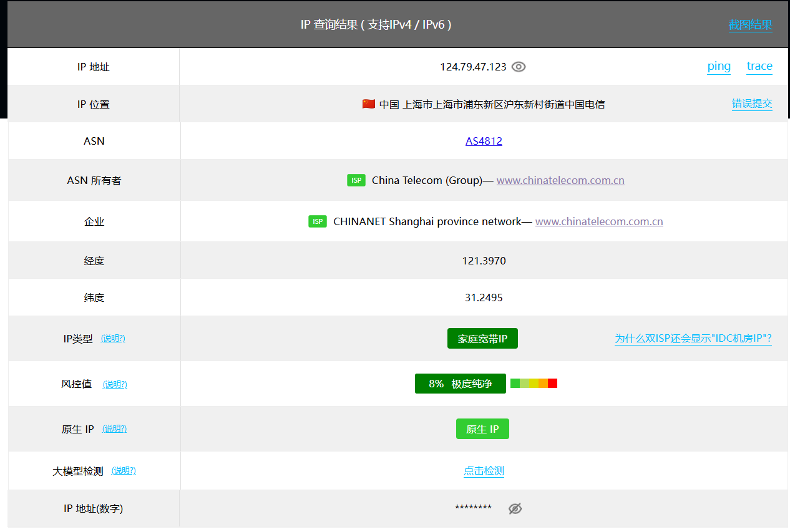Screen dimensions: 790x532
Task: Click the green 原生 IP badge
Action: coord(482,429)
